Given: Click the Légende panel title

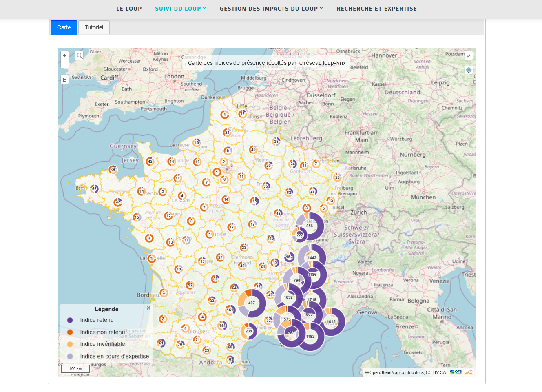Looking at the screenshot, I should 106,309.
